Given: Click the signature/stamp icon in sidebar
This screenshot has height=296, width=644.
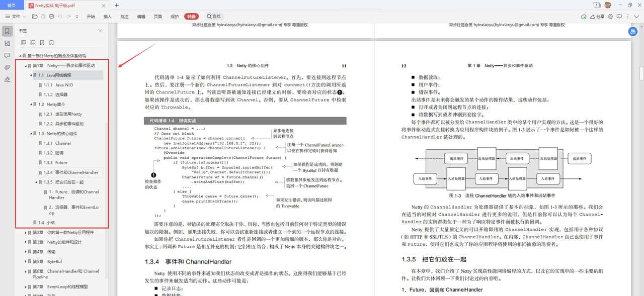Looking at the screenshot, I should [7, 79].
